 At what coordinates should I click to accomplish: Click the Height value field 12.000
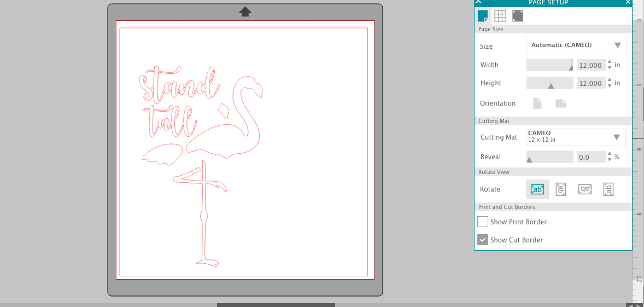click(592, 83)
